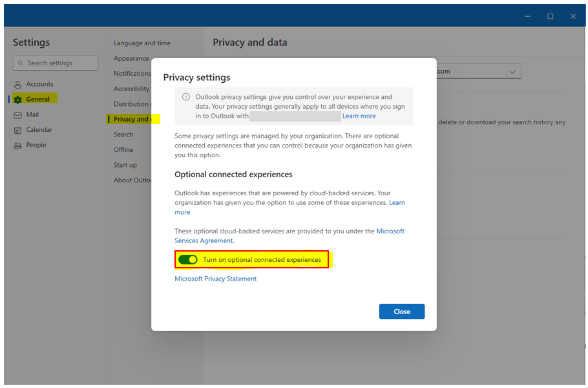
Task: Click the Privacy settings dialog title
Action: click(x=197, y=78)
